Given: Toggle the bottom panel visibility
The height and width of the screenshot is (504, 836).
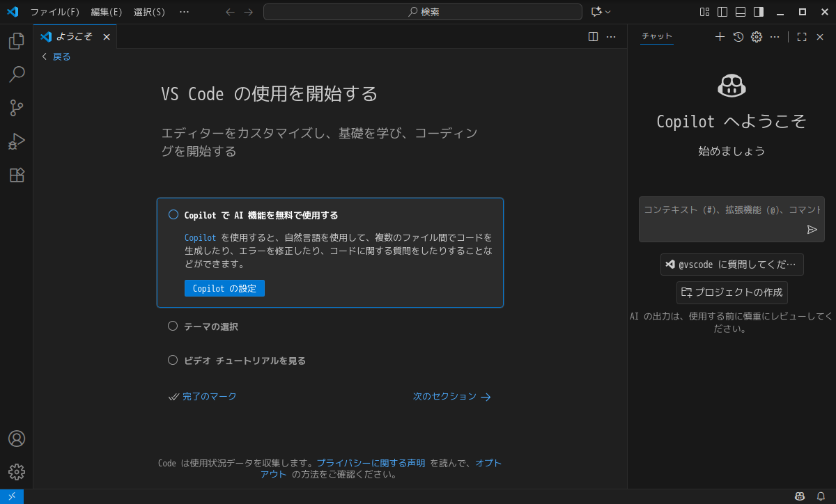Looking at the screenshot, I should point(741,12).
